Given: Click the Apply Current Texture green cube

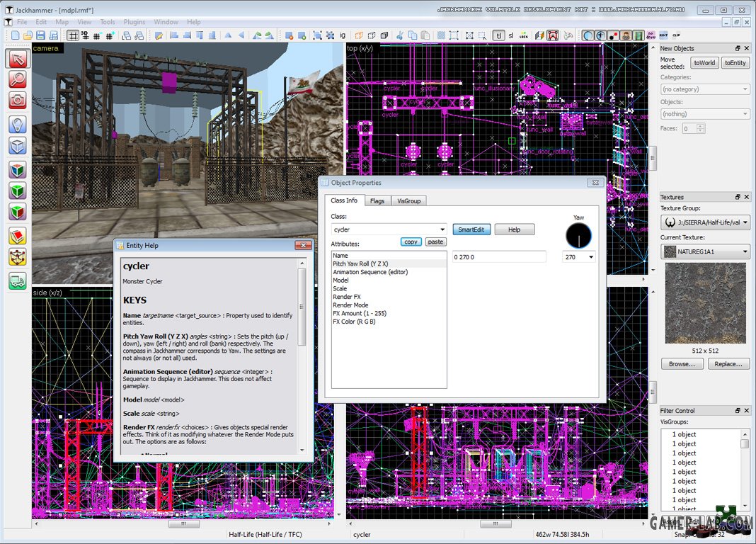Looking at the screenshot, I should tap(18, 191).
